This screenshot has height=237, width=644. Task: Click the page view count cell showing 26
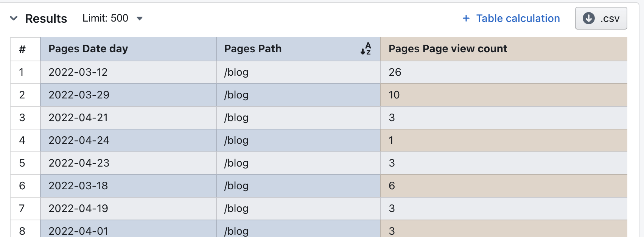pos(395,72)
